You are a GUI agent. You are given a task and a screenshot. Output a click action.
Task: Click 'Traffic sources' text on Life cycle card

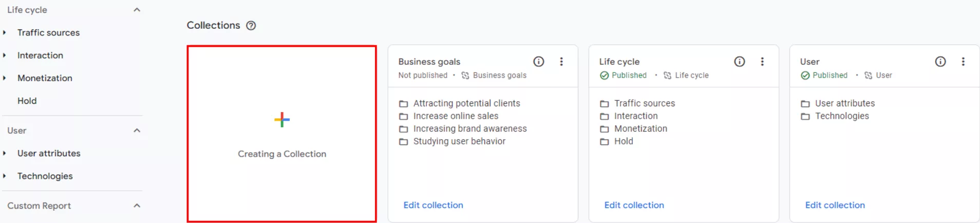pos(645,103)
